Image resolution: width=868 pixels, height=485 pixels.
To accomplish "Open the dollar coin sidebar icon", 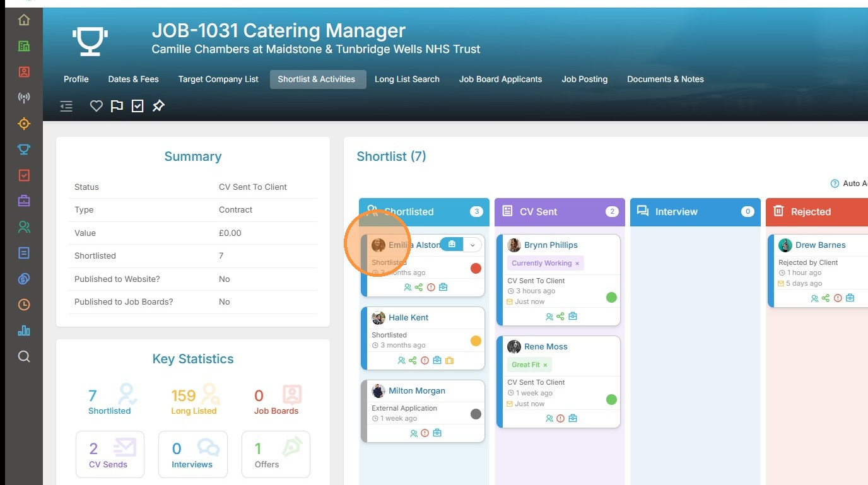I will 24,279.
